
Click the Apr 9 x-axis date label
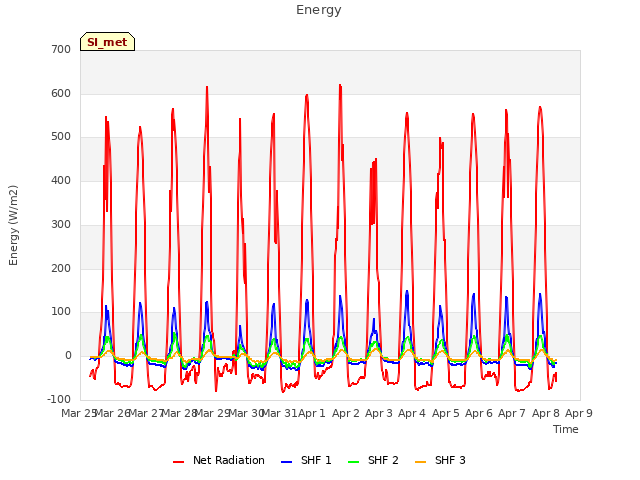point(579,413)
